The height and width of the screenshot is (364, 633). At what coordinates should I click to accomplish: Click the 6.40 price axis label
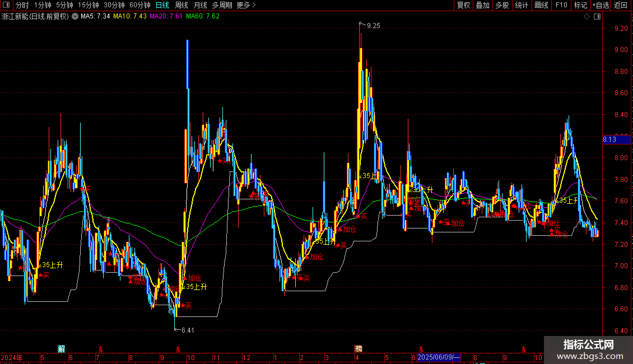621,331
